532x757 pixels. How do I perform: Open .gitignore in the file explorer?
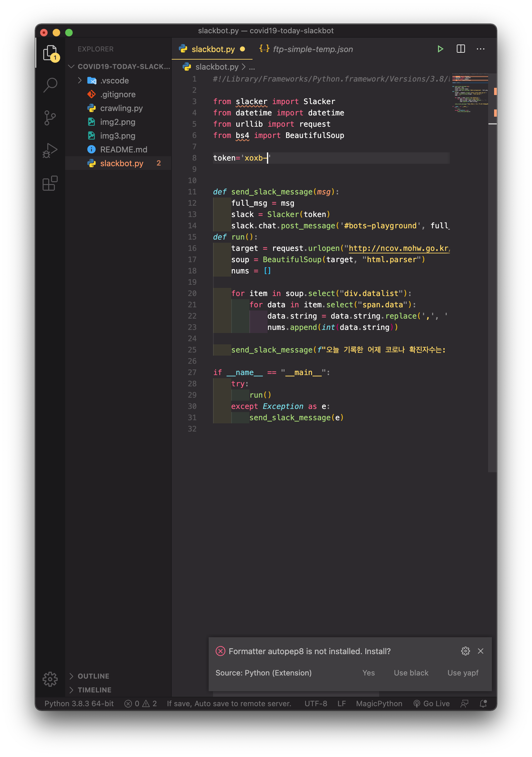[x=118, y=94]
